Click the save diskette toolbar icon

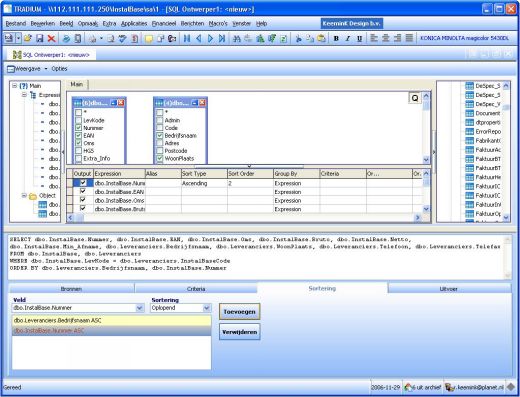click(40, 38)
